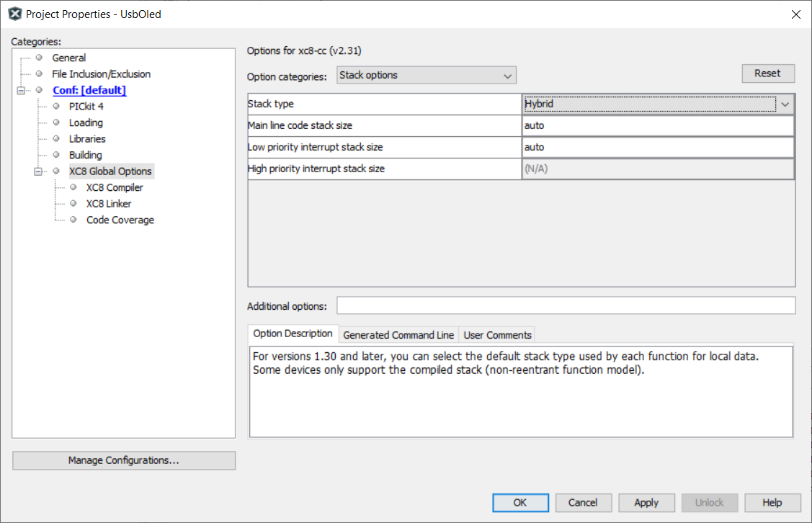The width and height of the screenshot is (812, 523).
Task: Click in the Additional options text field
Action: [x=566, y=305]
